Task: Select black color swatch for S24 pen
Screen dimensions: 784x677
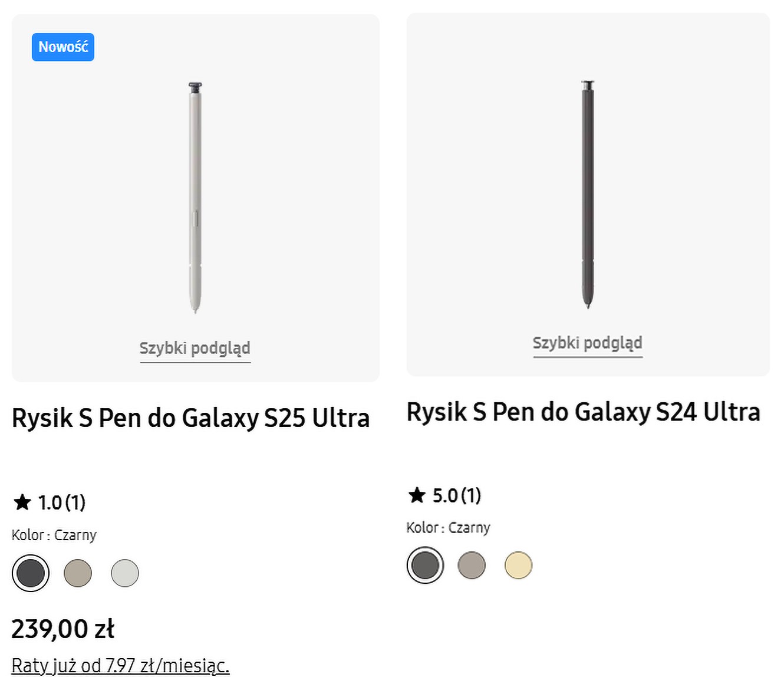Action: tap(425, 566)
